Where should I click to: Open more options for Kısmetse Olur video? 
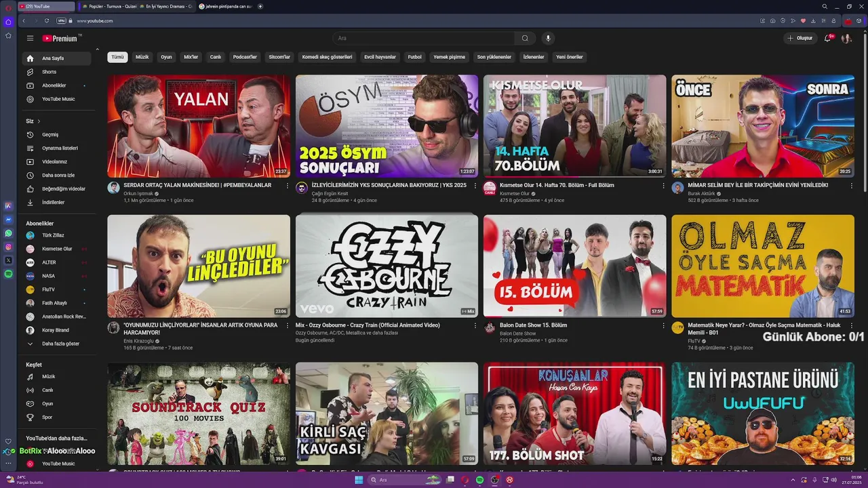pos(663,186)
